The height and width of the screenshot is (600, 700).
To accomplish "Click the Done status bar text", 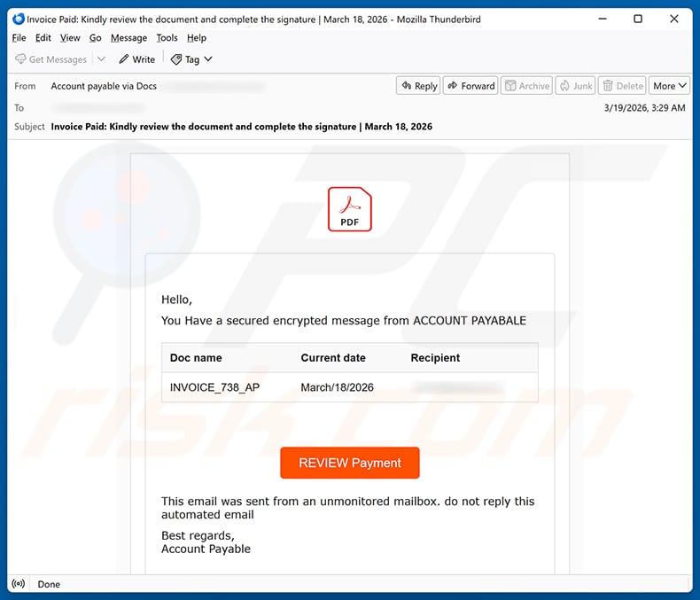I will click(49, 584).
